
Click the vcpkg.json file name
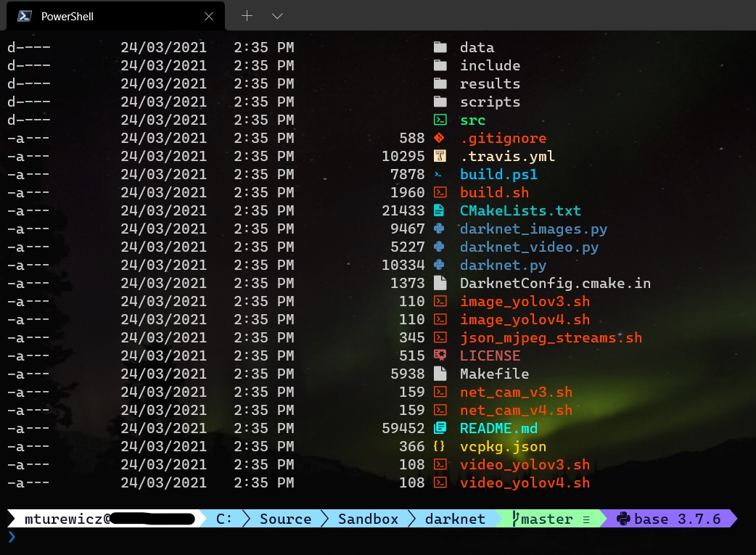(503, 446)
